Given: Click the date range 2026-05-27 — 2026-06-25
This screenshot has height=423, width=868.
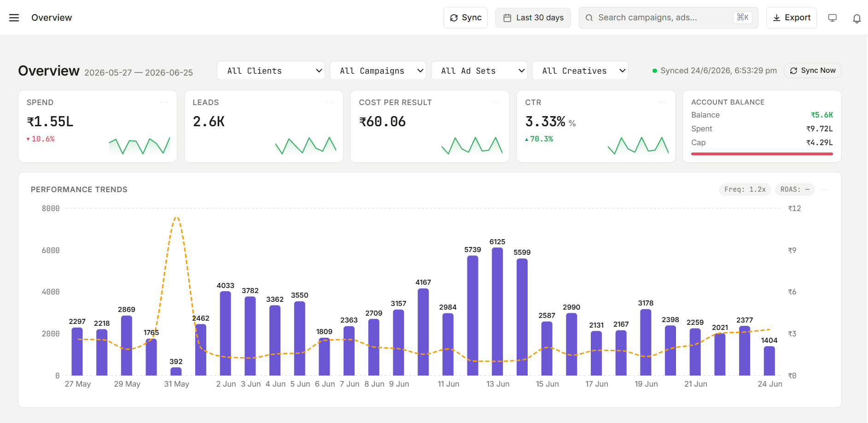Looking at the screenshot, I should 139,73.
